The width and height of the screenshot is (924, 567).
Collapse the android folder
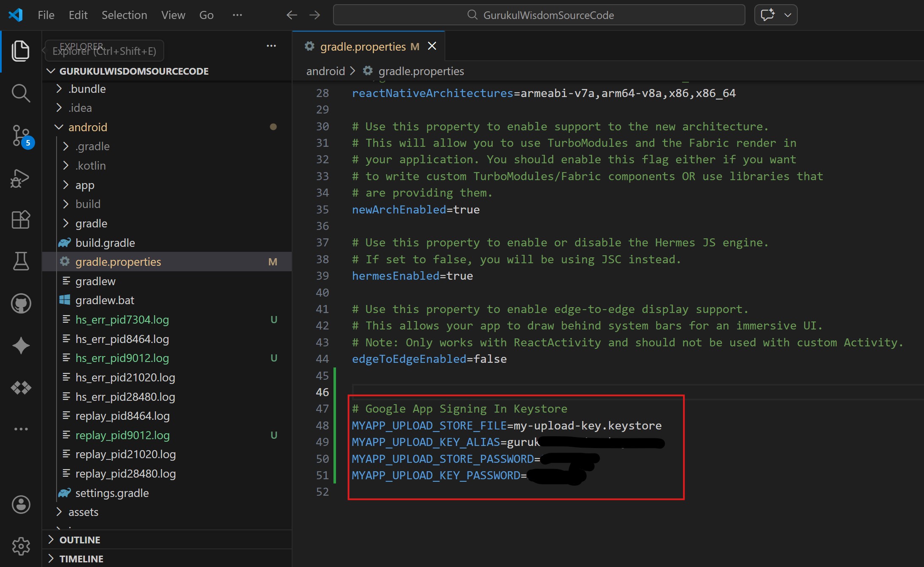(59, 127)
